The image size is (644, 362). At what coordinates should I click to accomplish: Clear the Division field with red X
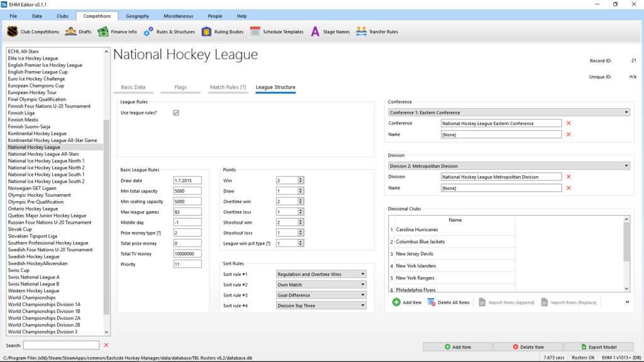click(x=569, y=177)
